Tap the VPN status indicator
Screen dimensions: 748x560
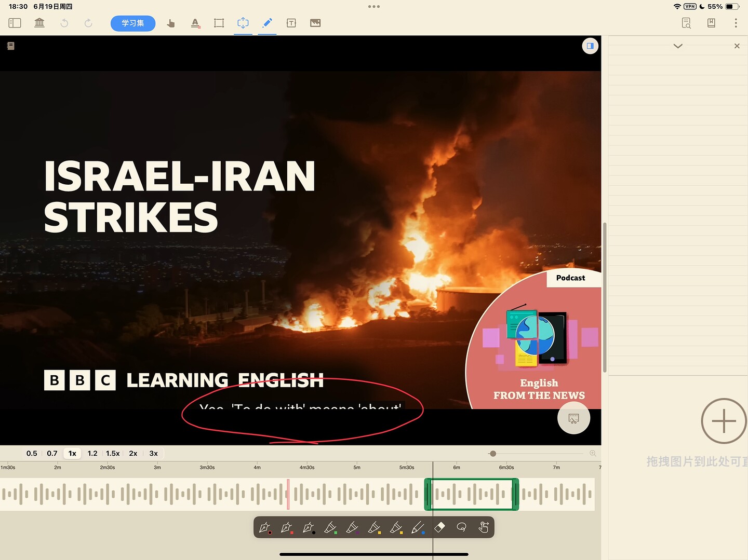click(690, 7)
